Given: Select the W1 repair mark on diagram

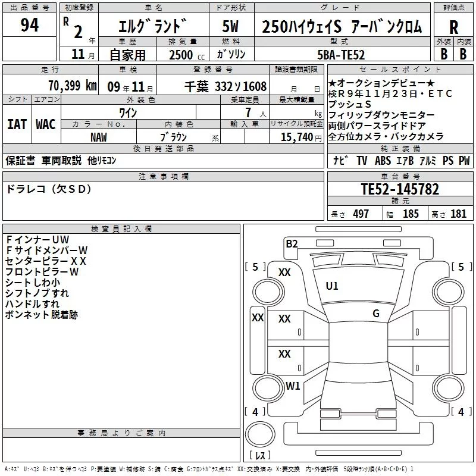Looking at the screenshot, I should [293, 386].
